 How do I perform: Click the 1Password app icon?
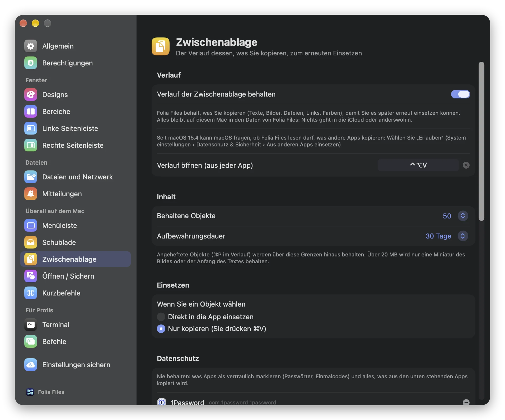click(x=162, y=402)
